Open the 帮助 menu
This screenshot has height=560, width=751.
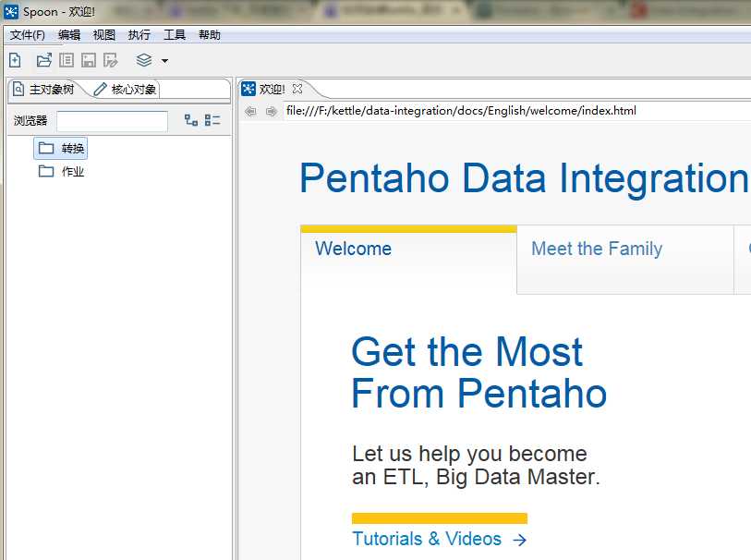tap(210, 35)
